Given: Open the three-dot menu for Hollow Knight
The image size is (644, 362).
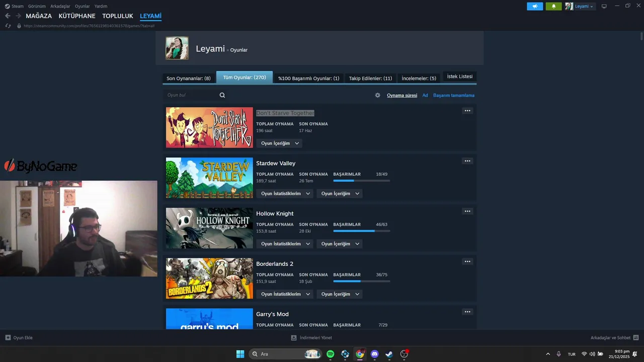Looking at the screenshot, I should coord(467,211).
